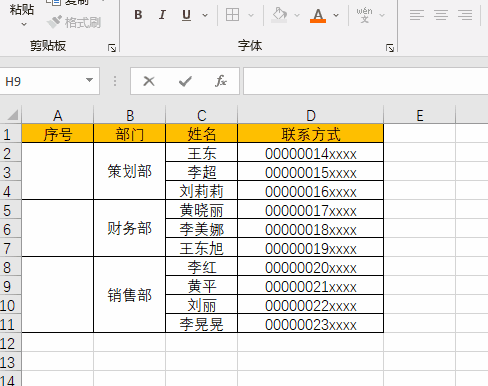488x386 pixels.
Task: Open Insert Function fx button
Action: [x=221, y=81]
